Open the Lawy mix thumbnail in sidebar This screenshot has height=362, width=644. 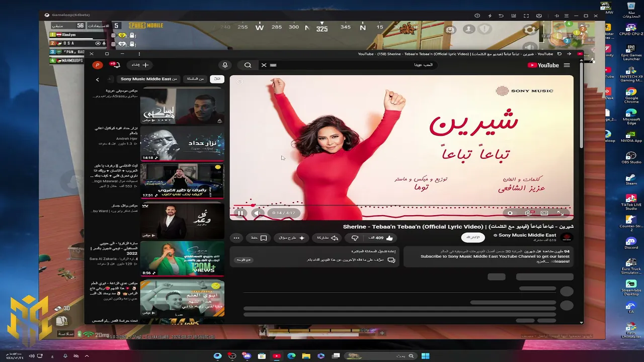coord(182,106)
